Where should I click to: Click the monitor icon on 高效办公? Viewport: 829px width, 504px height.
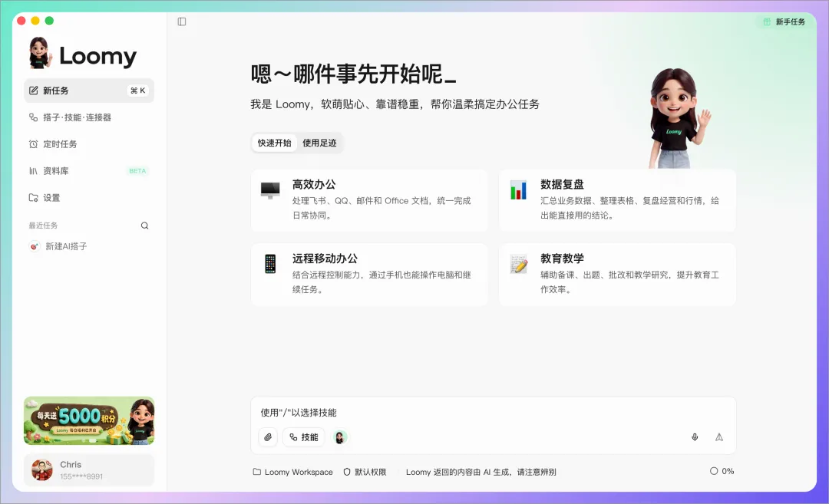click(270, 190)
